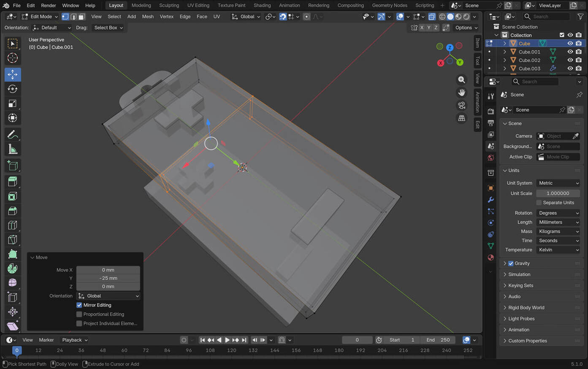The width and height of the screenshot is (588, 369).
Task: Select the Measure tool
Action: pos(13,149)
